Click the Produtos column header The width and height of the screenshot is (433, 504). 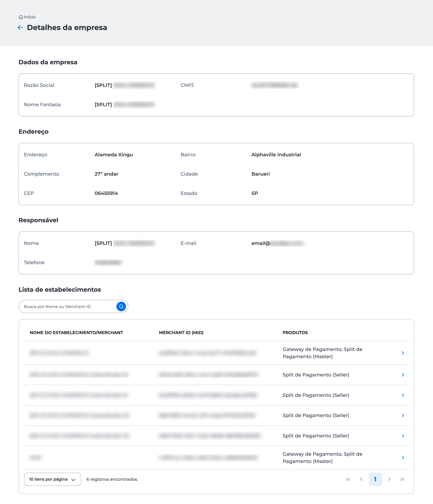pos(295,333)
